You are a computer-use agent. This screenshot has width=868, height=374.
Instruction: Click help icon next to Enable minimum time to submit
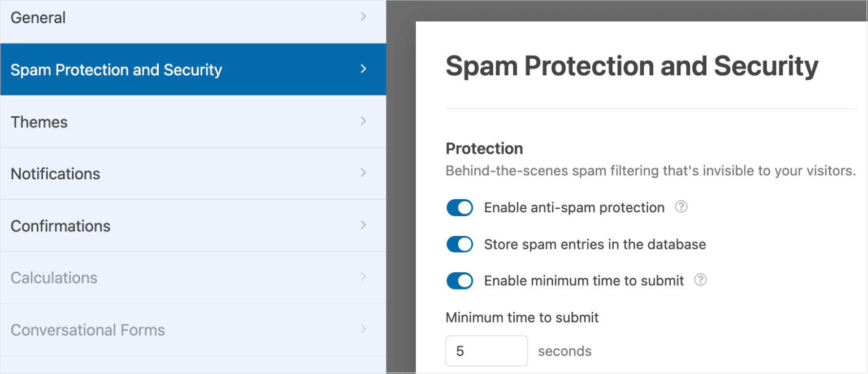[700, 280]
